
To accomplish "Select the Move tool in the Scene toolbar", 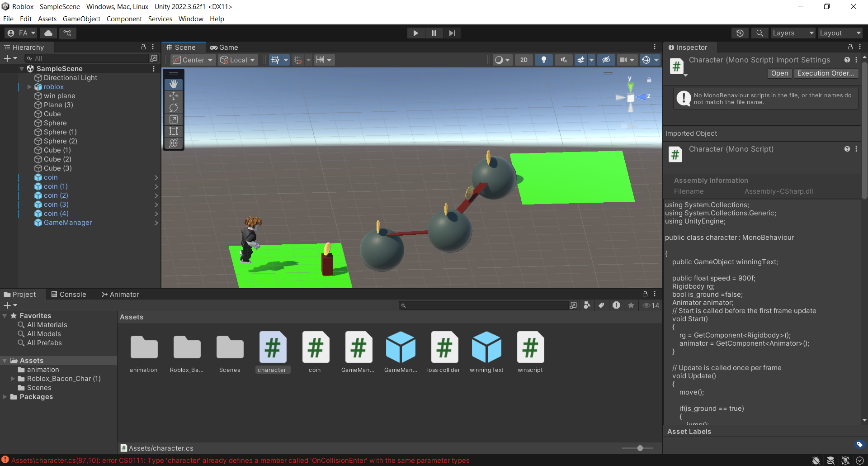I will (173, 95).
